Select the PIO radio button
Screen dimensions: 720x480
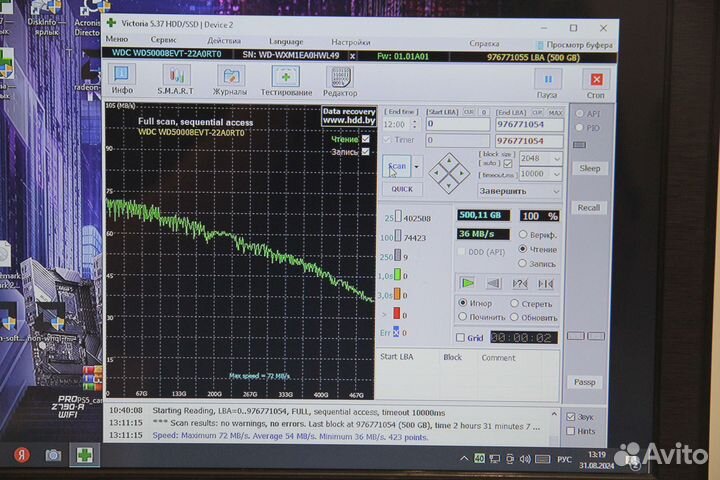pos(579,127)
